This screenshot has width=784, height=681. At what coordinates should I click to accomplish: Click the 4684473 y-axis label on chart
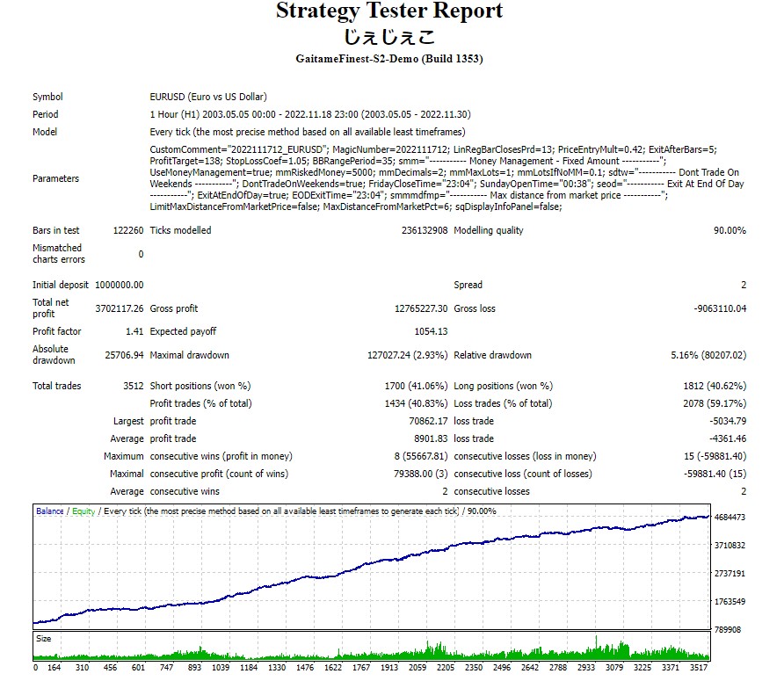tap(731, 518)
